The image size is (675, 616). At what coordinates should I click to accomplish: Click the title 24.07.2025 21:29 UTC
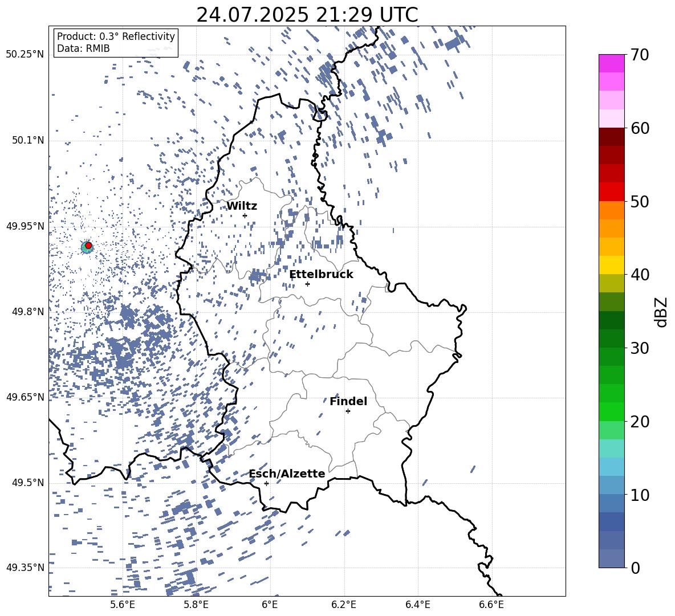[x=307, y=15]
